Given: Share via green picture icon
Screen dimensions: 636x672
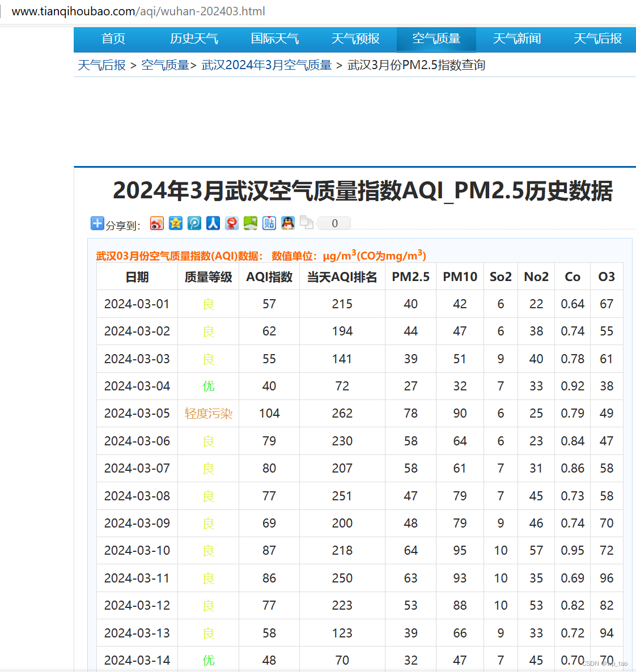Looking at the screenshot, I should click(251, 223).
